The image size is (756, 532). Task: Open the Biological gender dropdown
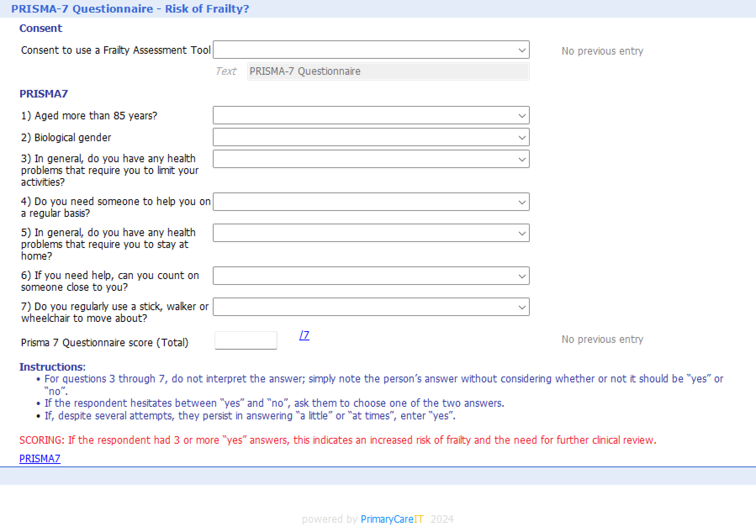pos(371,137)
